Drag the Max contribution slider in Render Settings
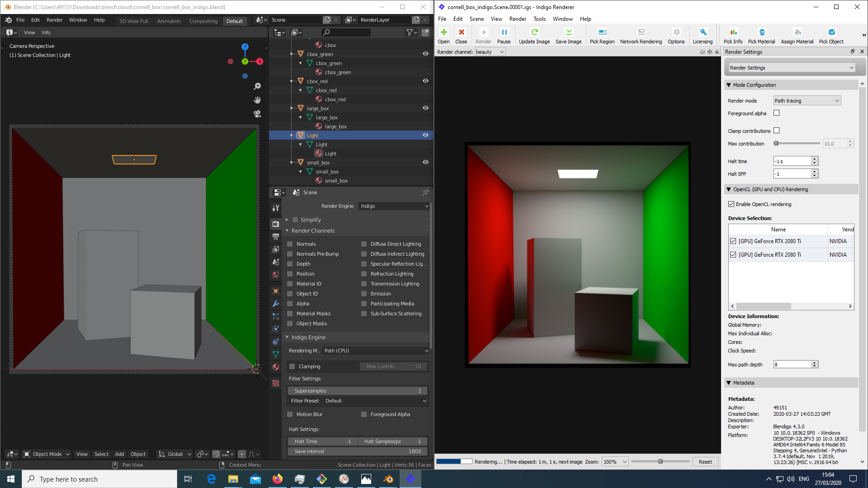868x488 pixels. (x=776, y=143)
